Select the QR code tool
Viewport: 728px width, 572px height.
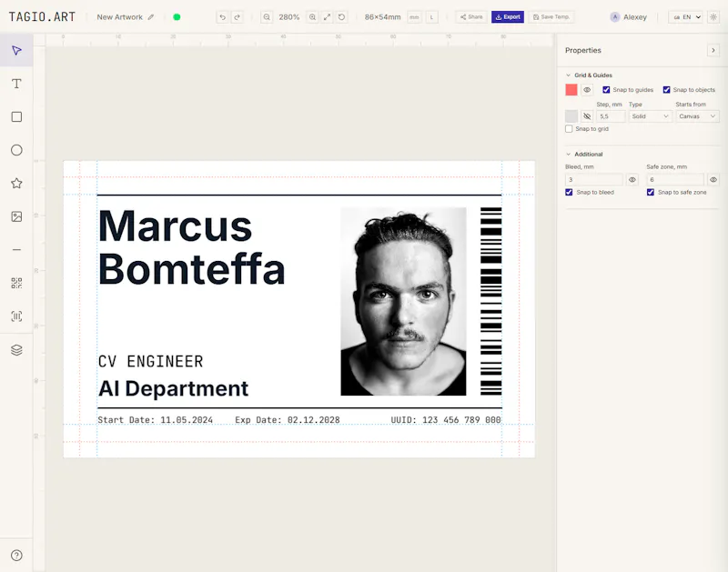pos(16,283)
